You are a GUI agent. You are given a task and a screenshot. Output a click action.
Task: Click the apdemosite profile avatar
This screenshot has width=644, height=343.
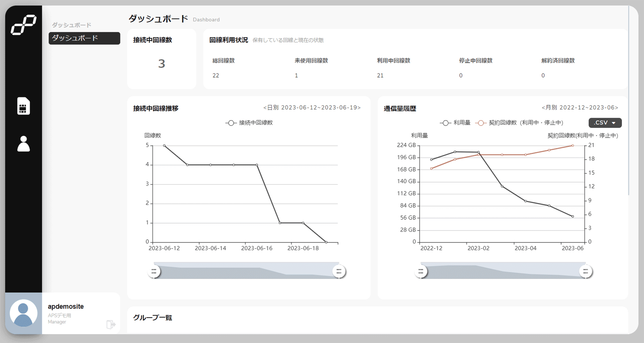(23, 313)
